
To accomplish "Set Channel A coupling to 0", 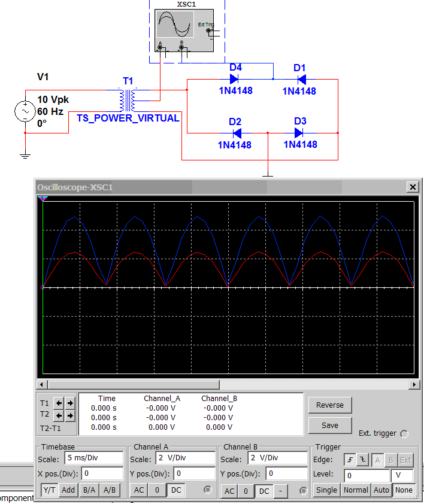I will (x=157, y=490).
